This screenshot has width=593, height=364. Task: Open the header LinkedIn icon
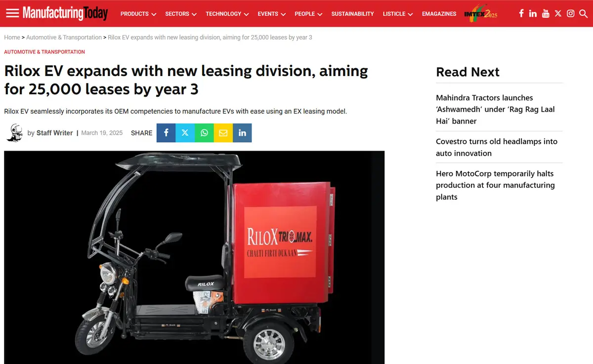pyautogui.click(x=533, y=13)
